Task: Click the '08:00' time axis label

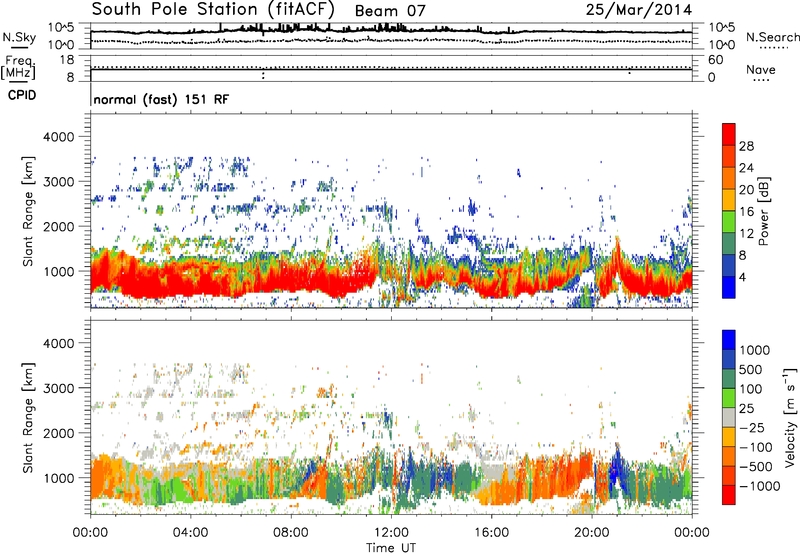Action: tap(291, 533)
